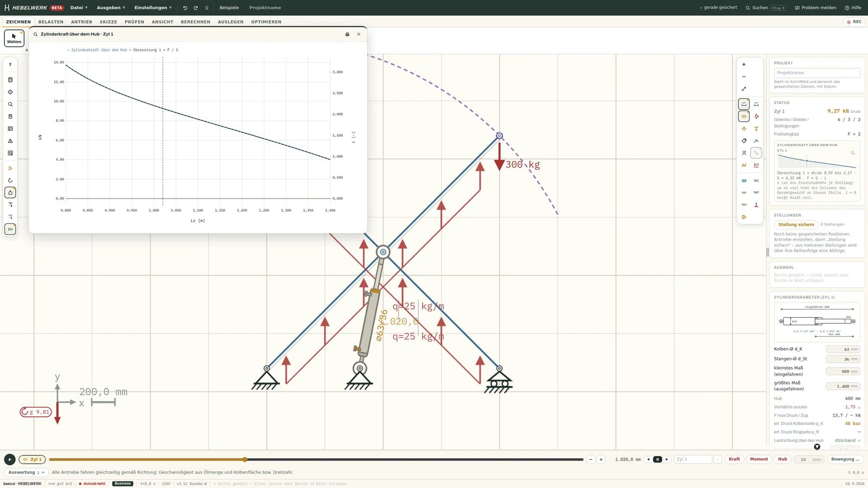Switch to the OPTIMIEREN tab
This screenshot has width=868, height=488.
click(x=266, y=22)
